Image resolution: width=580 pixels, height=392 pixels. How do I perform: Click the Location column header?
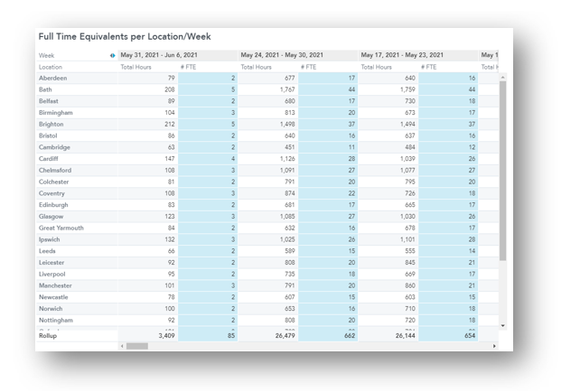point(51,67)
